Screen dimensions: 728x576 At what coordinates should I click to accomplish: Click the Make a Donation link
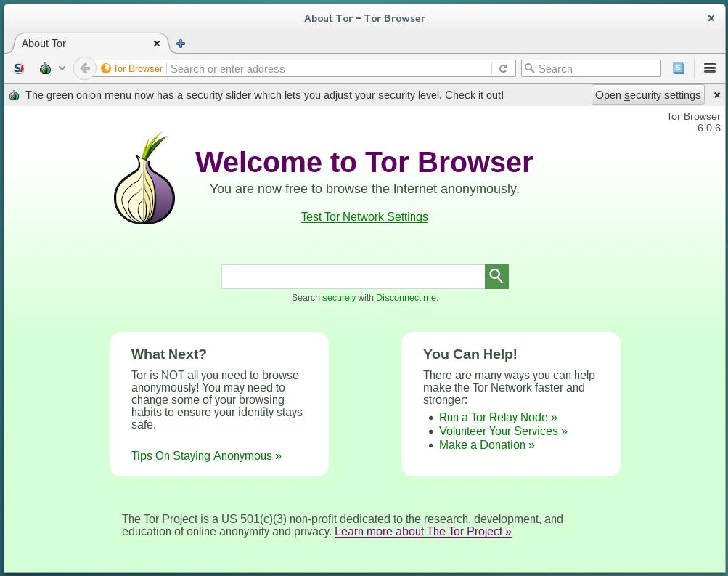(487, 445)
